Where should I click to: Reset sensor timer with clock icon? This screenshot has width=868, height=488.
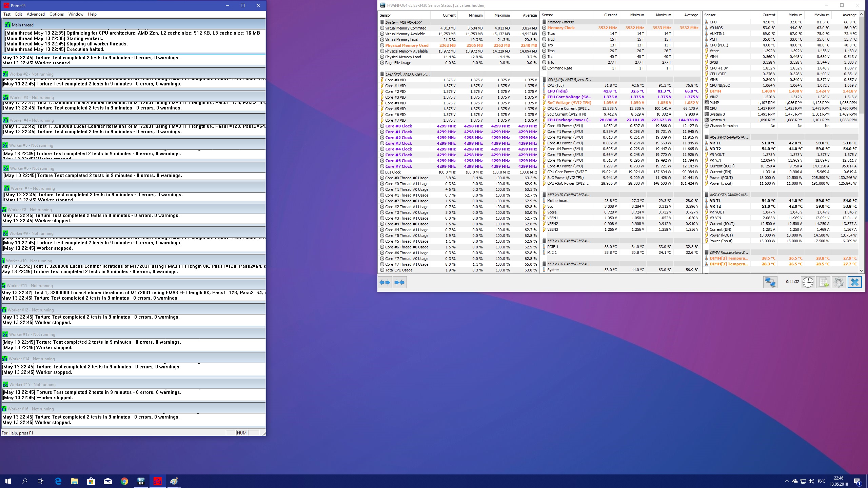click(x=808, y=282)
